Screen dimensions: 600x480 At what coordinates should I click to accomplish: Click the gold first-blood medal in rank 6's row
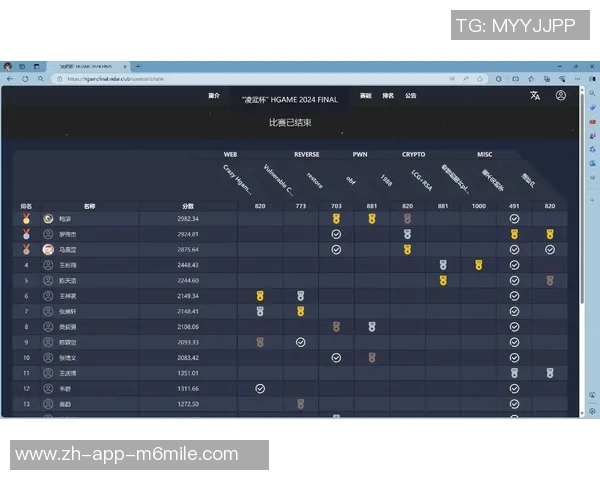[260, 296]
